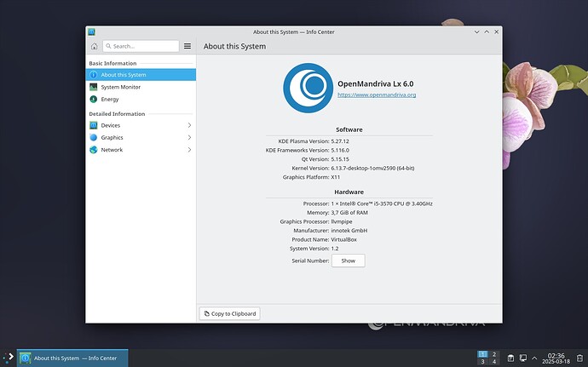Expand the Graphics category

click(x=141, y=138)
